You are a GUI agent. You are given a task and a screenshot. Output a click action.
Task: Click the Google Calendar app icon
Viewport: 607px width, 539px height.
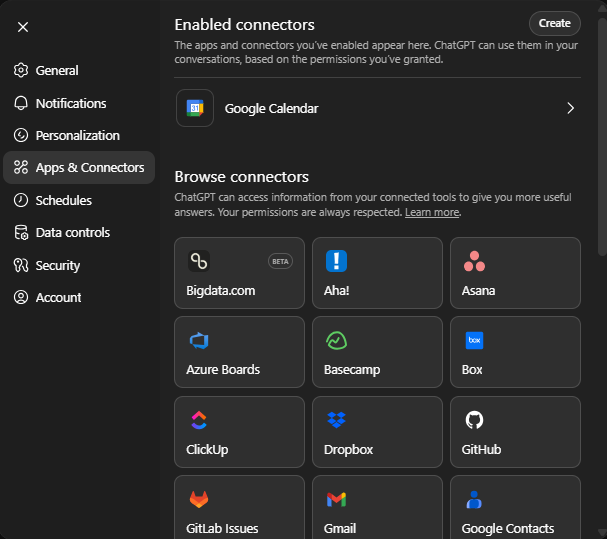tap(195, 108)
